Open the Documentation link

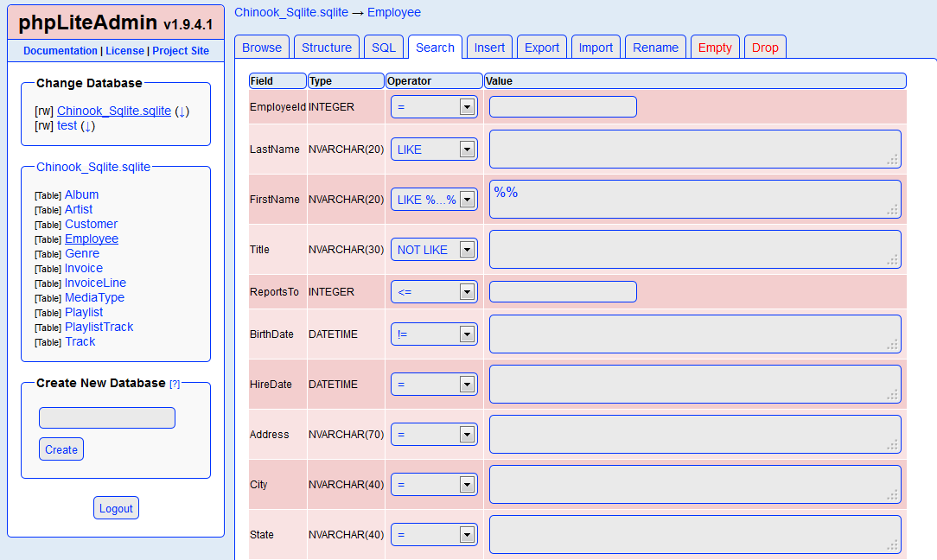[60, 51]
